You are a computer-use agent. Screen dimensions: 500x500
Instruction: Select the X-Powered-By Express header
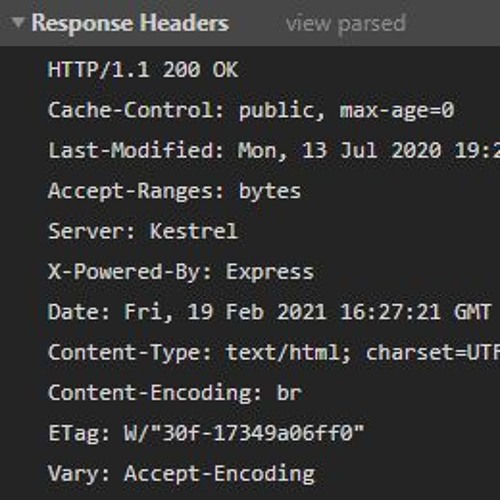tap(181, 272)
